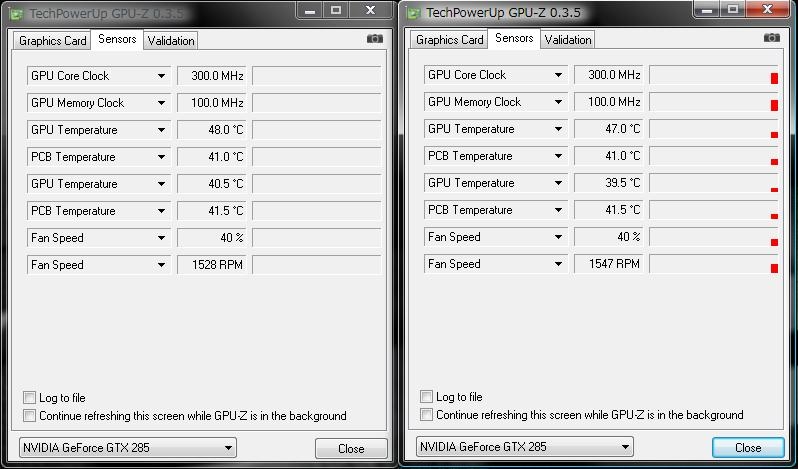Open NVIDIA GeForce GTX 285 selector, left window
The image size is (798, 469).
pyautogui.click(x=128, y=448)
